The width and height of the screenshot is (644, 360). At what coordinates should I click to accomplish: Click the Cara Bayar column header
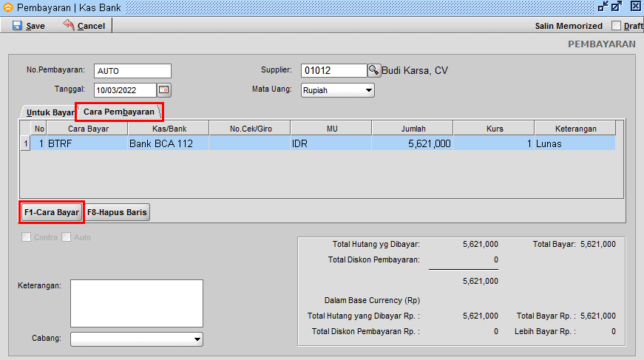[87, 129]
